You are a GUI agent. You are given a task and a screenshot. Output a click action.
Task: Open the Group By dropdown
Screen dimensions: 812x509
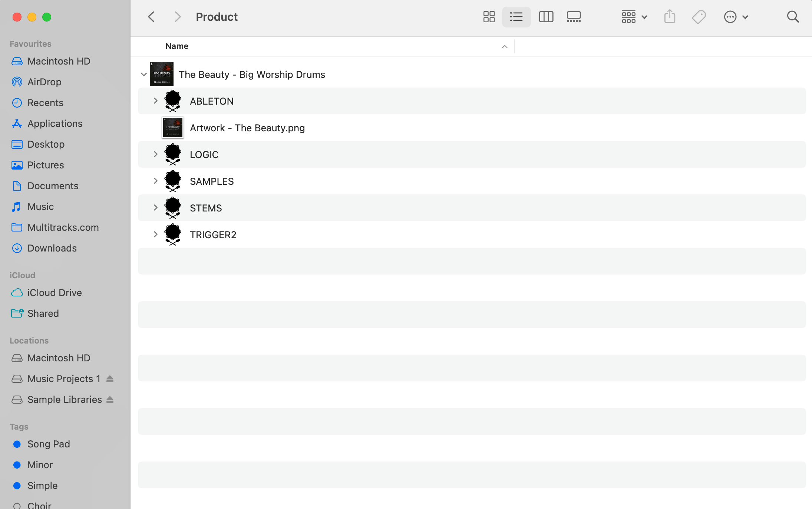tap(634, 17)
